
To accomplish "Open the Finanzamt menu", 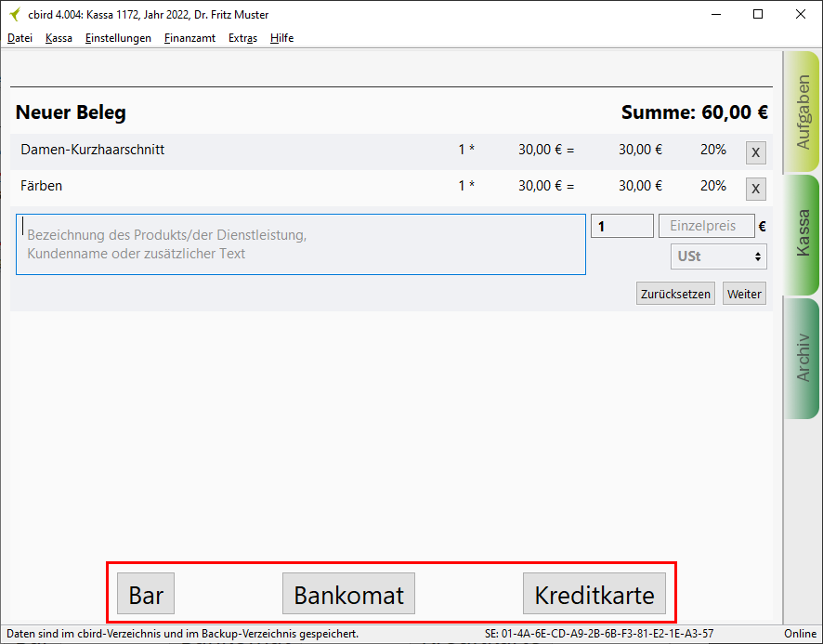I will click(189, 38).
